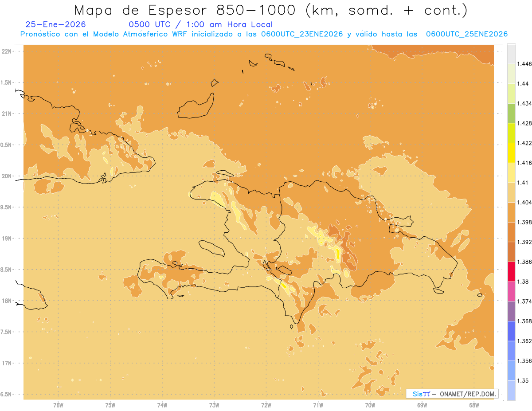Click the latitude label '22N'

tap(7, 51)
